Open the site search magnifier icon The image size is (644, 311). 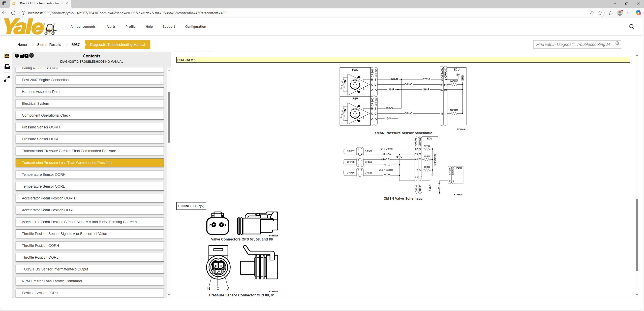[631, 26]
